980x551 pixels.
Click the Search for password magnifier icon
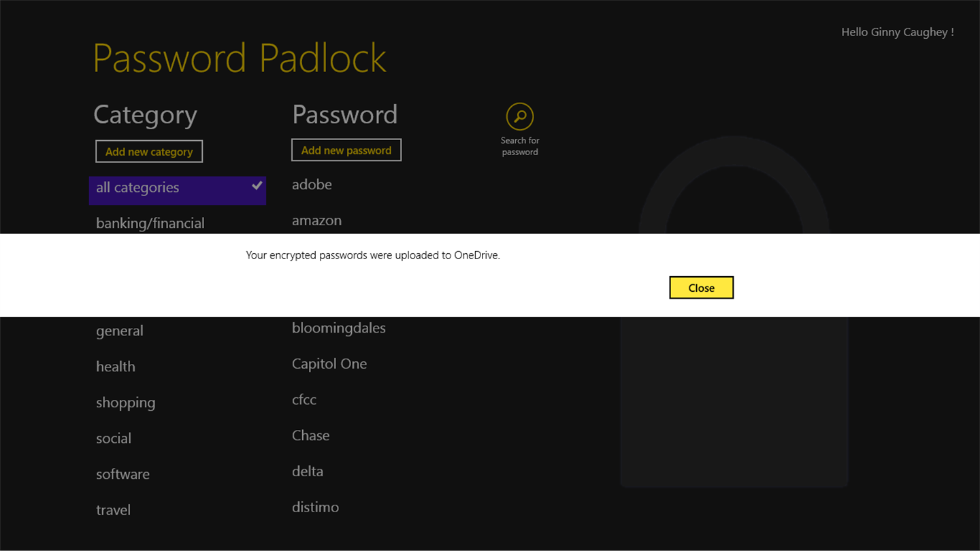[x=520, y=116]
